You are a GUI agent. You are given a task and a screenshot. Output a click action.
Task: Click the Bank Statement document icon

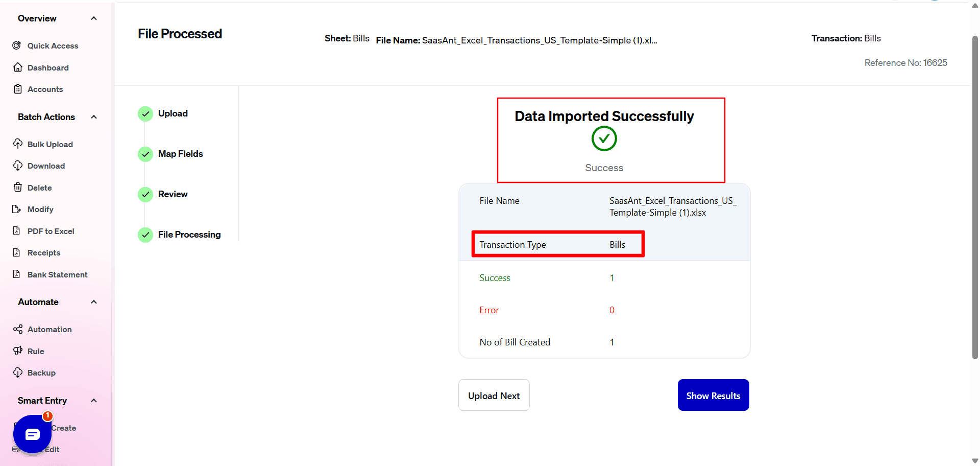[x=17, y=274]
